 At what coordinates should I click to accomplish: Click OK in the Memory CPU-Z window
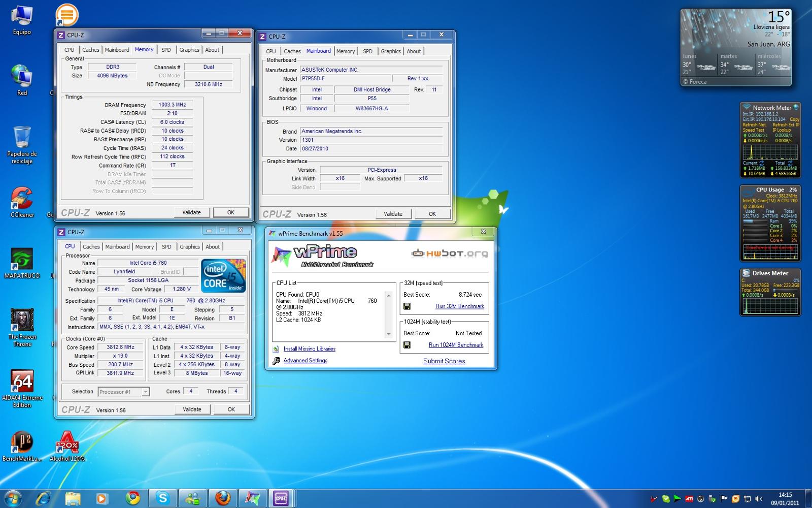pos(231,212)
